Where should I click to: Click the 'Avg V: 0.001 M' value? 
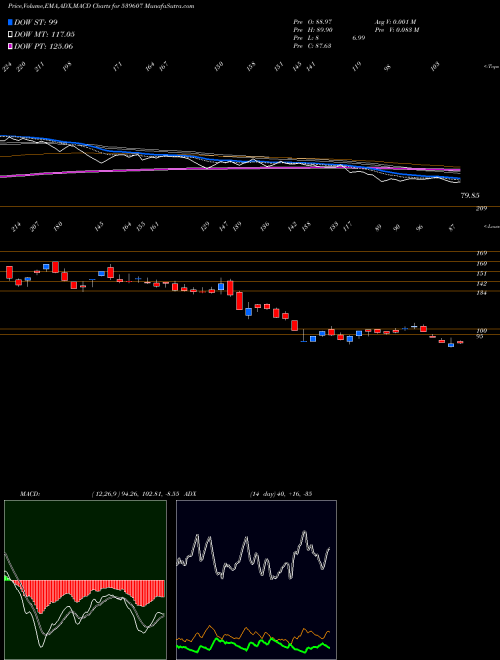pyautogui.click(x=395, y=22)
